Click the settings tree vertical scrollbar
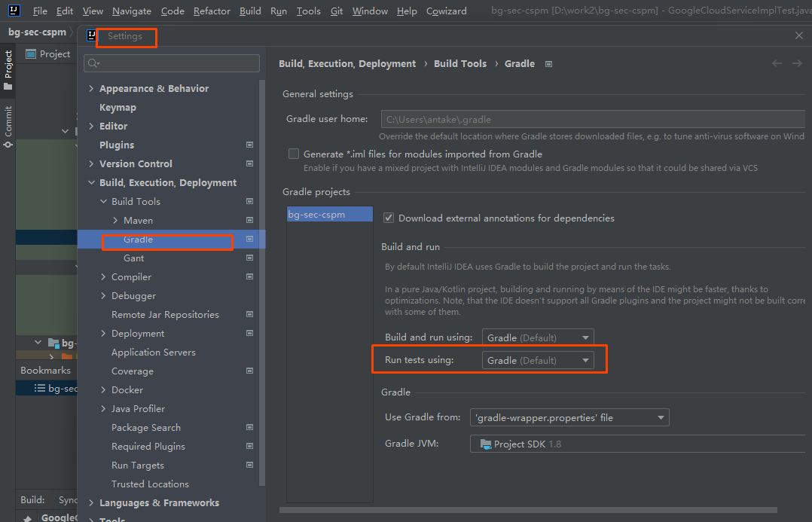Viewport: 812px width, 522px height. coord(262,282)
